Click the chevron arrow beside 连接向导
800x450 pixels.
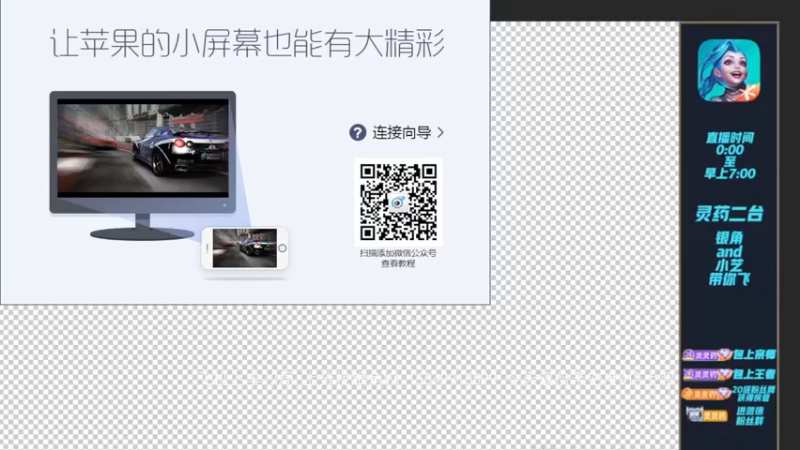coord(440,133)
